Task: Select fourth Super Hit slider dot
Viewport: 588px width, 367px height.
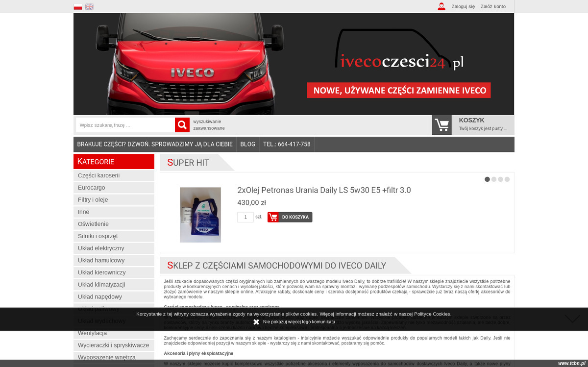Action: (x=507, y=179)
